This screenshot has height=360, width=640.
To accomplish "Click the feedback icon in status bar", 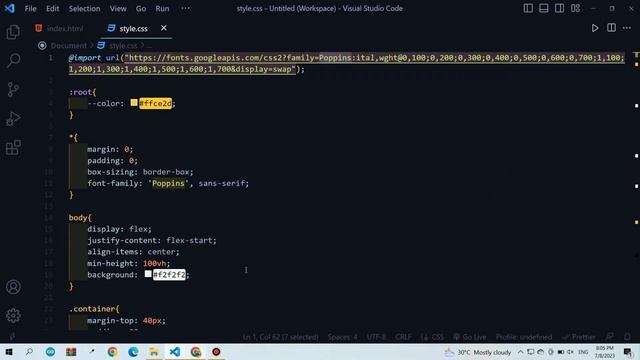I will tap(609, 337).
